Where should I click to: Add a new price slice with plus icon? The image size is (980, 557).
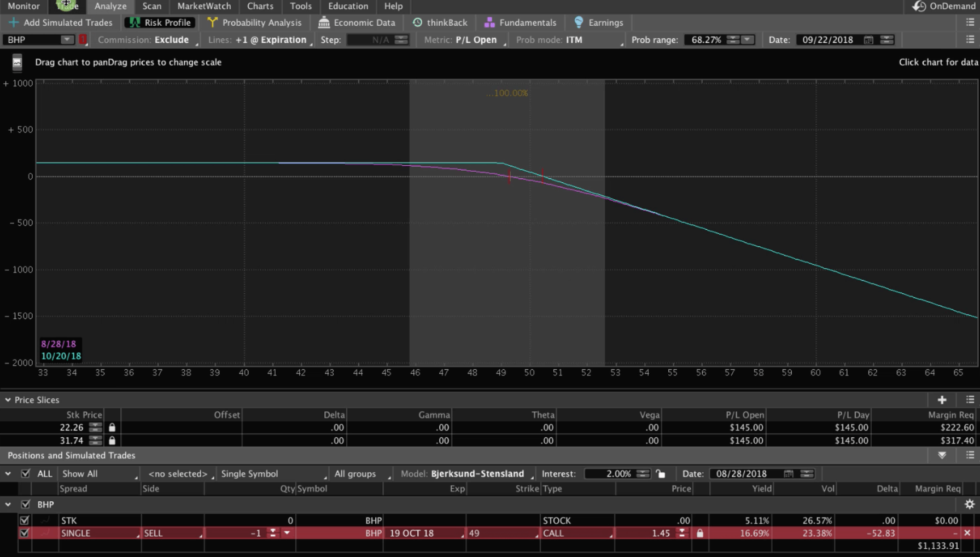point(942,400)
